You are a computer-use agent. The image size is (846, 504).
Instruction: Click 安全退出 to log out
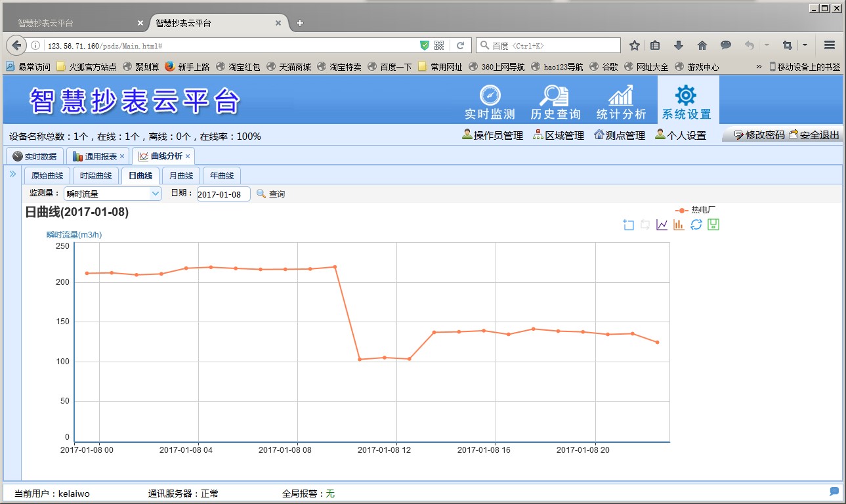click(814, 135)
